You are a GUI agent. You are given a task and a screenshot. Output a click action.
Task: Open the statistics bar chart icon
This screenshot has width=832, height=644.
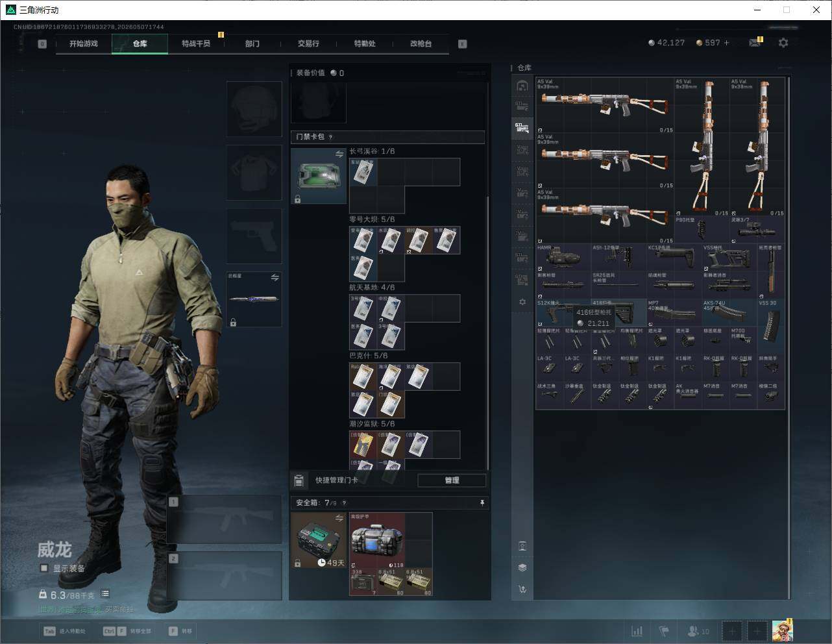(637, 631)
